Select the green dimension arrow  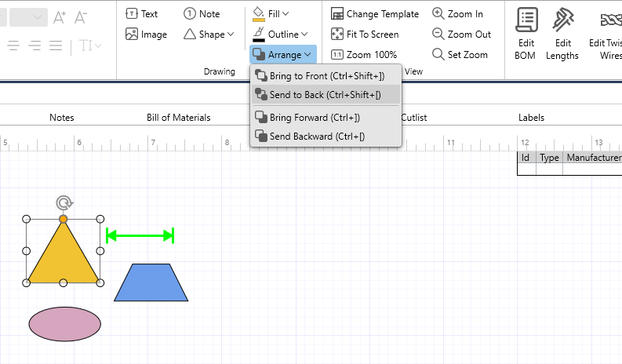140,236
